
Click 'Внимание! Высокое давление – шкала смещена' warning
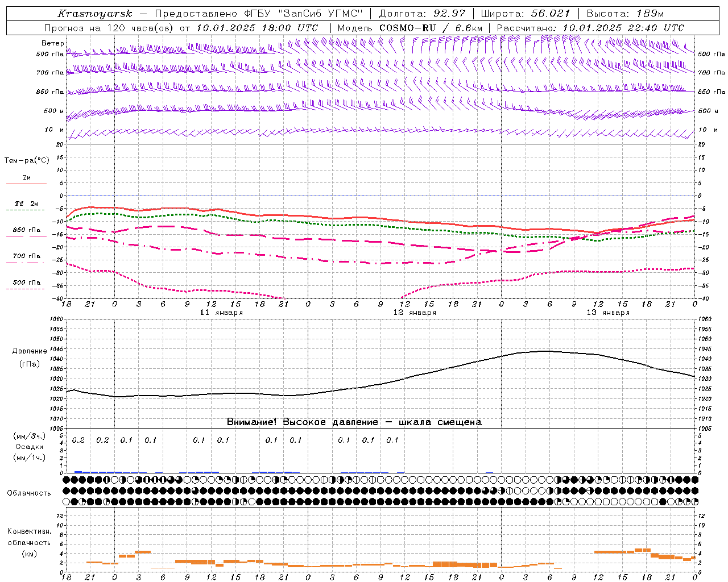[354, 422]
